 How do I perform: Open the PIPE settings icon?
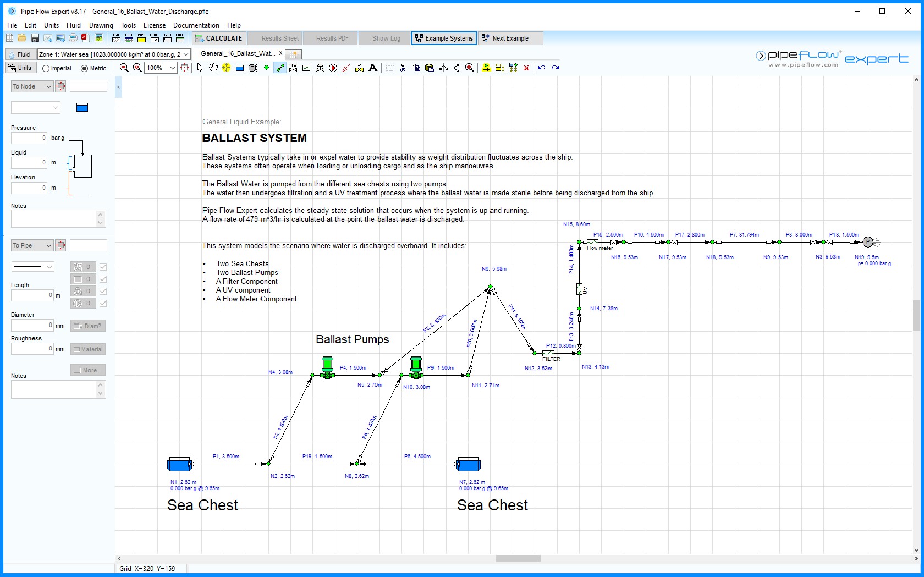(142, 38)
